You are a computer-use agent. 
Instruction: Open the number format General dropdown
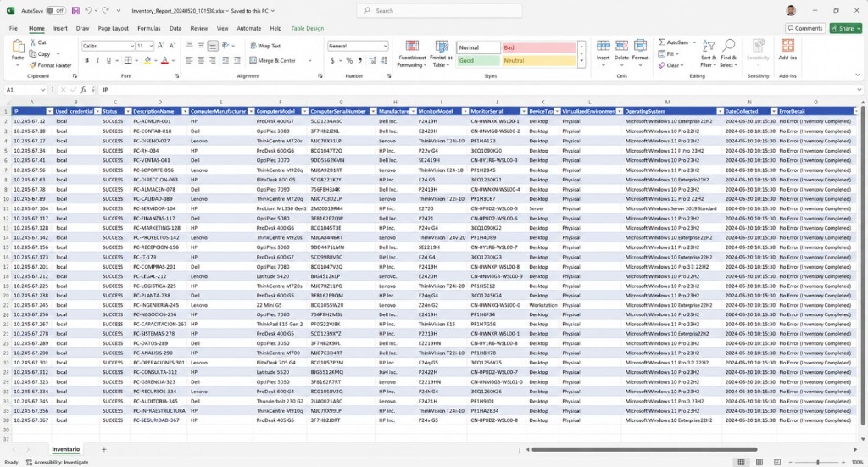tap(386, 46)
